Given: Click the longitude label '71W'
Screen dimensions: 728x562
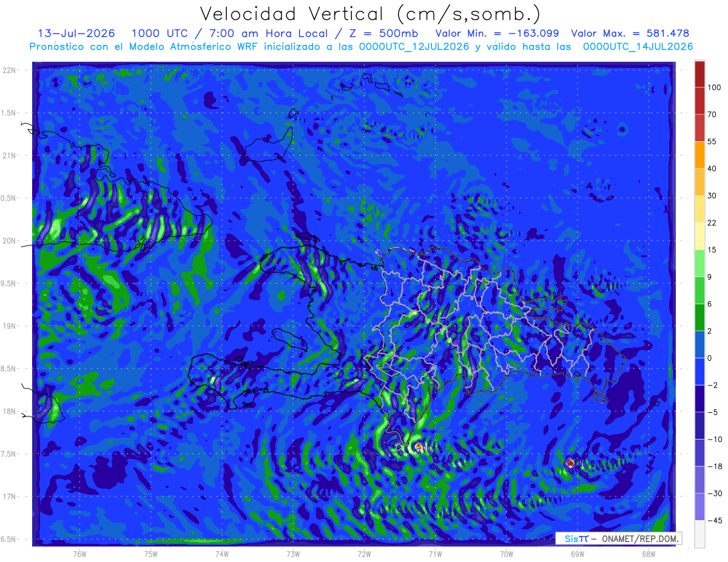Looking at the screenshot, I should [x=435, y=554].
